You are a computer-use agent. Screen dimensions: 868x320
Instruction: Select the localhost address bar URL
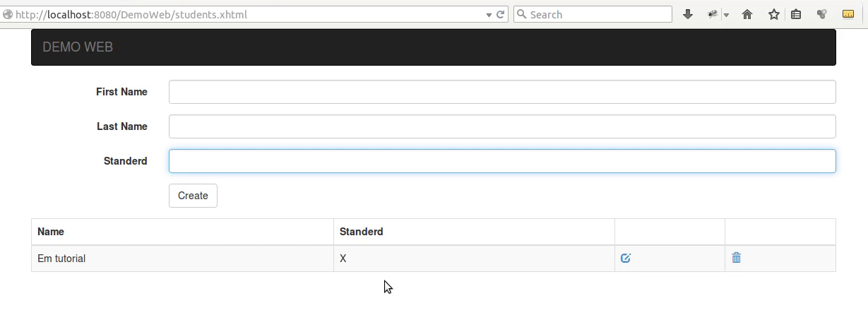pos(131,14)
